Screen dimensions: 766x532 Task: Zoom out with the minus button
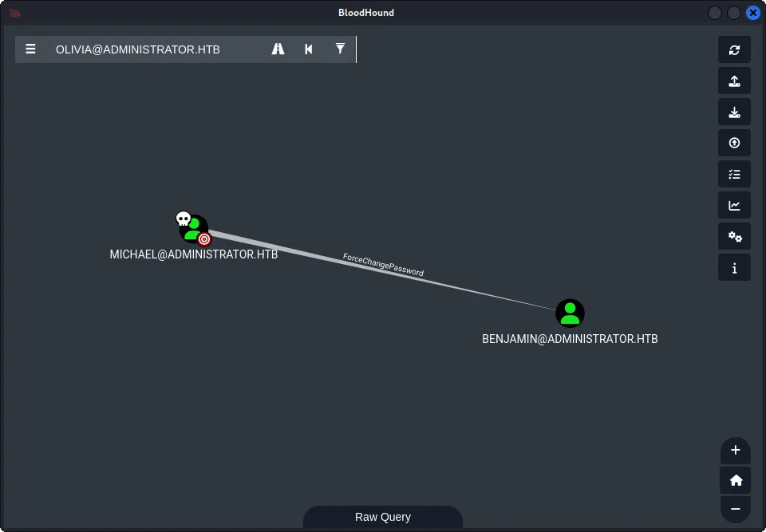[736, 509]
